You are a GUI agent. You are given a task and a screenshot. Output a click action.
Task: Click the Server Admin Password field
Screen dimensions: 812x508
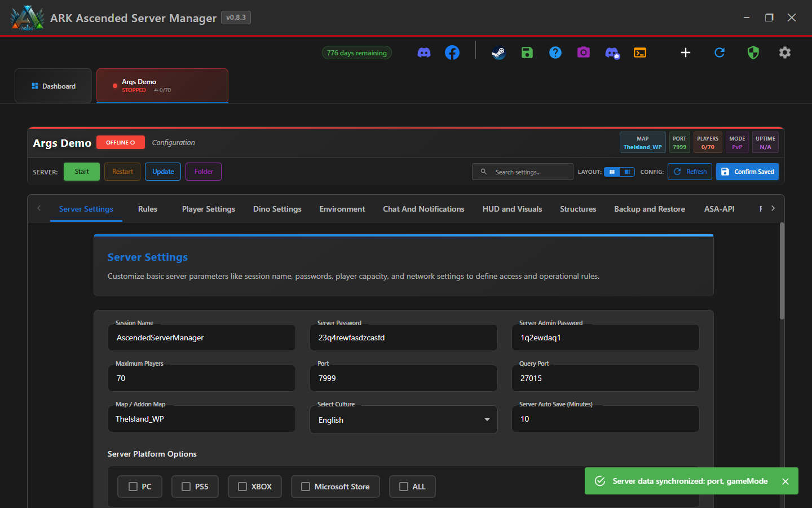tap(606, 338)
